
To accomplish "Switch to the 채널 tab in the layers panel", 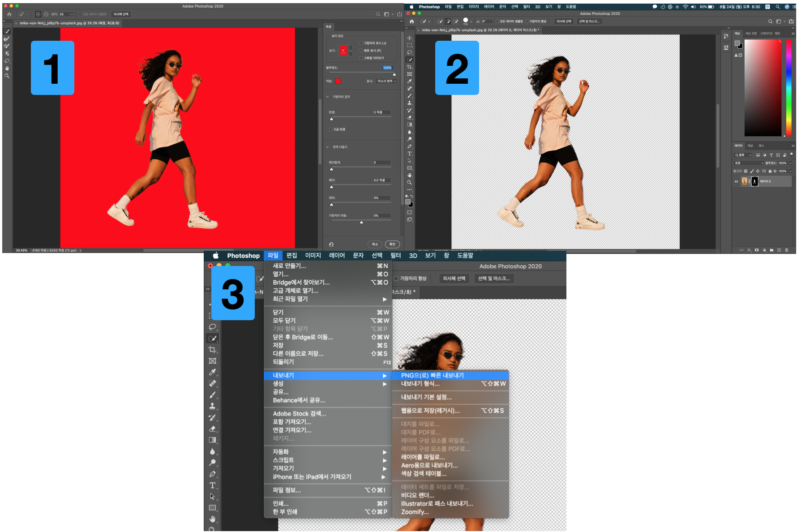I will coord(750,146).
